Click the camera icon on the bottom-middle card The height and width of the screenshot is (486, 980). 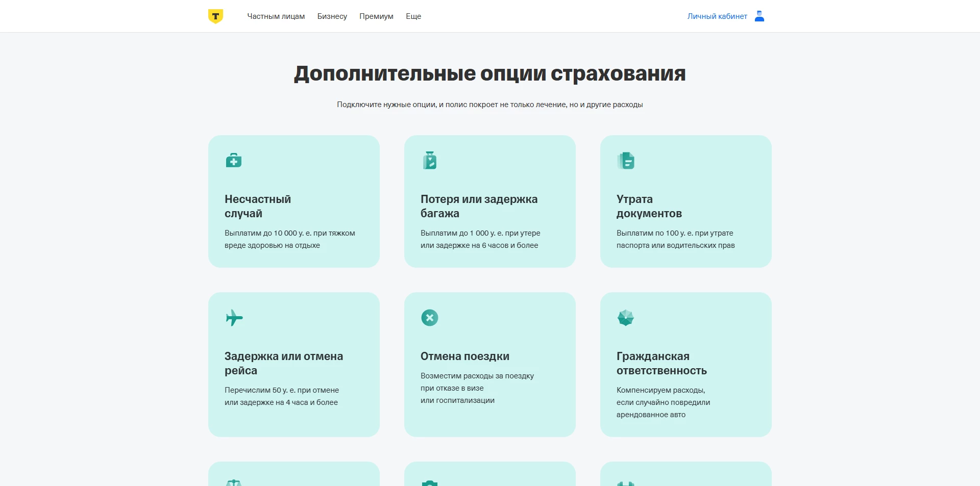pyautogui.click(x=430, y=482)
